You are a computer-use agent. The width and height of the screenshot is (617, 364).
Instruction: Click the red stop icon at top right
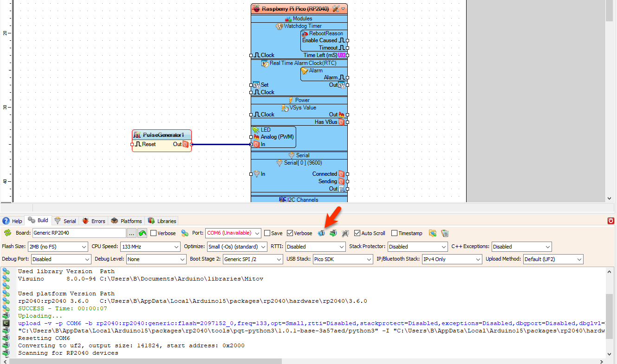click(611, 221)
